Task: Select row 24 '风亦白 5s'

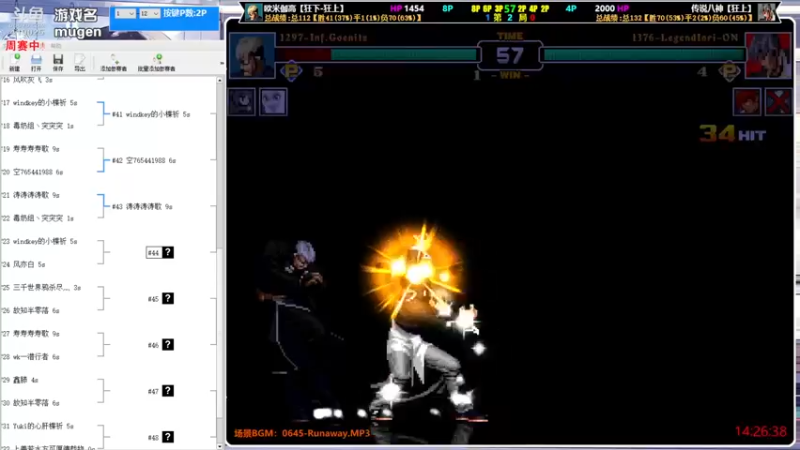Action: (23, 264)
